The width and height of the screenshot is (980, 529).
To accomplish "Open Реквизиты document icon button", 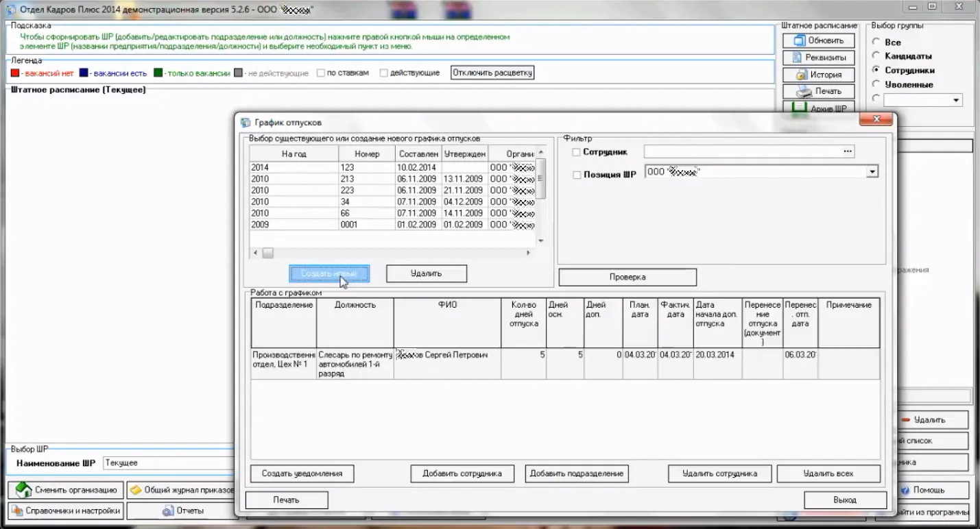I will (x=819, y=58).
